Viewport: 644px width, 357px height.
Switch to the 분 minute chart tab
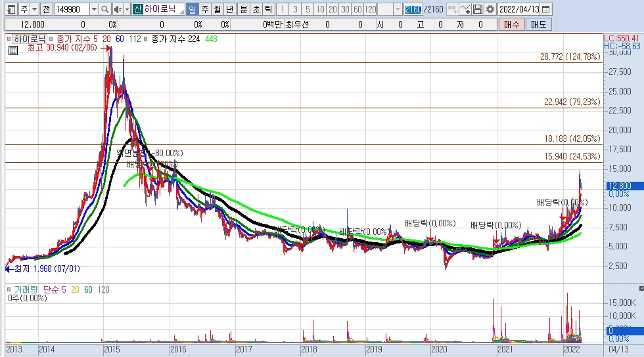[244, 9]
